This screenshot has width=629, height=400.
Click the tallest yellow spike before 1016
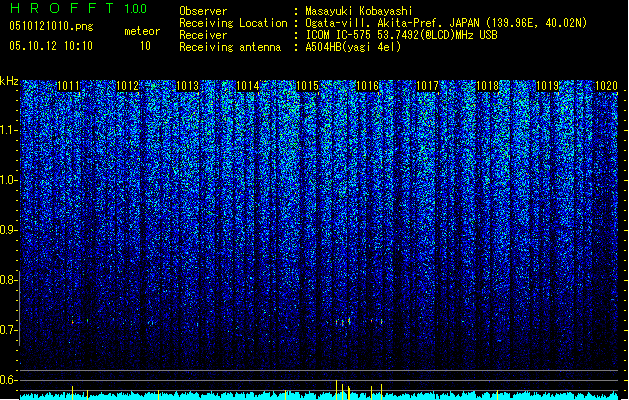(x=337, y=390)
